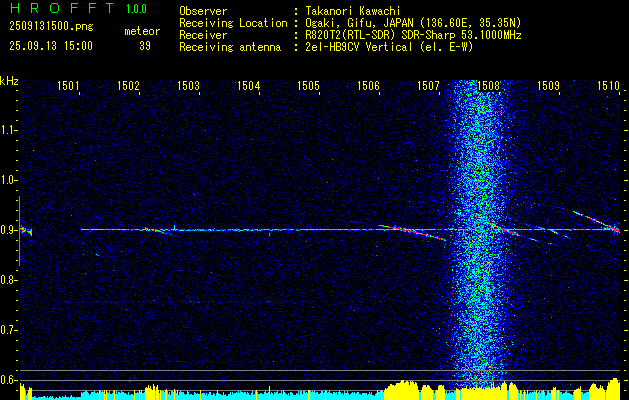The height and width of the screenshot is (400, 629).
Task: Click the 1505 time axis marker
Action: (308, 85)
